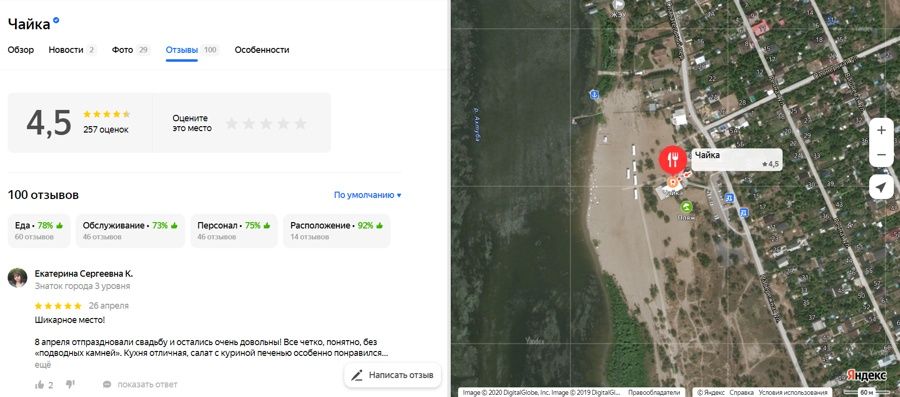Click the my-location arrow icon
The height and width of the screenshot is (397, 900).
point(881,186)
